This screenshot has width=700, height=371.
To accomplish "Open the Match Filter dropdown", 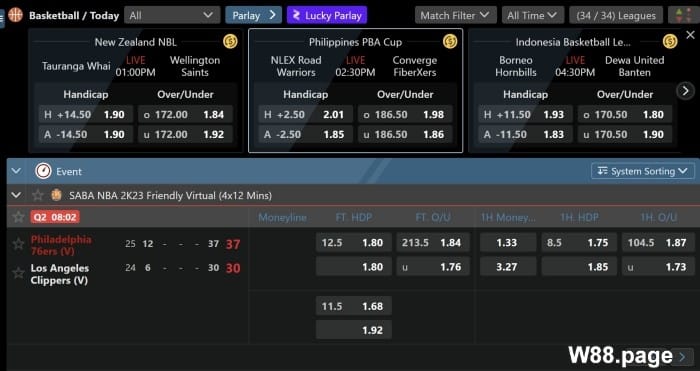I will (456, 15).
